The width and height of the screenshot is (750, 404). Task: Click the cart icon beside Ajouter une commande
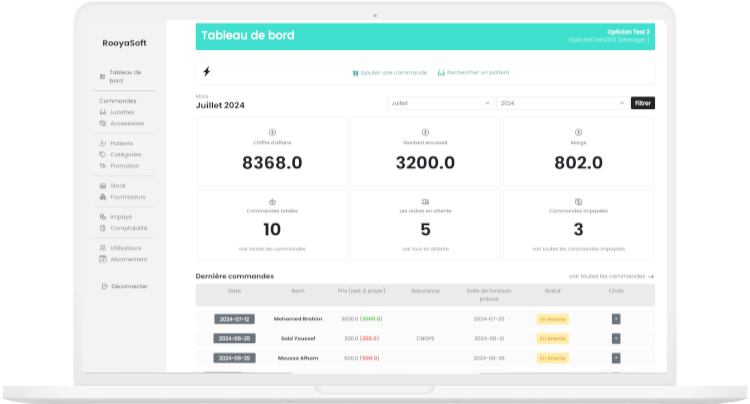(355, 73)
